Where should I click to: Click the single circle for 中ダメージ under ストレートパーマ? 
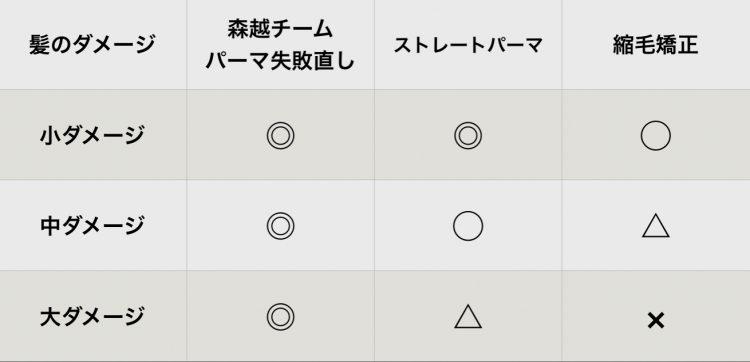(468, 226)
